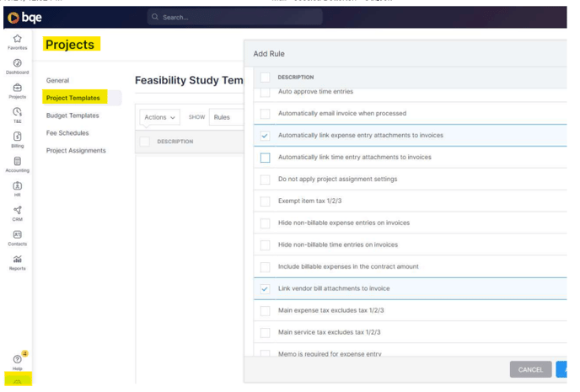The image size is (580, 392).
Task: Open the Reports chart icon
Action: (18, 259)
